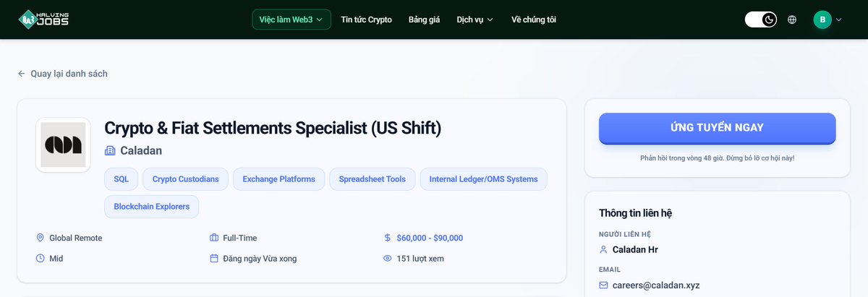This screenshot has width=868, height=297.
Task: Open Về chúng tôi page
Action: click(533, 20)
